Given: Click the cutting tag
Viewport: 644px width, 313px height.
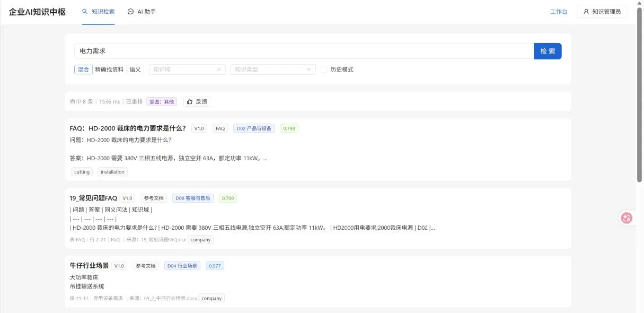Looking at the screenshot, I should [82, 172].
